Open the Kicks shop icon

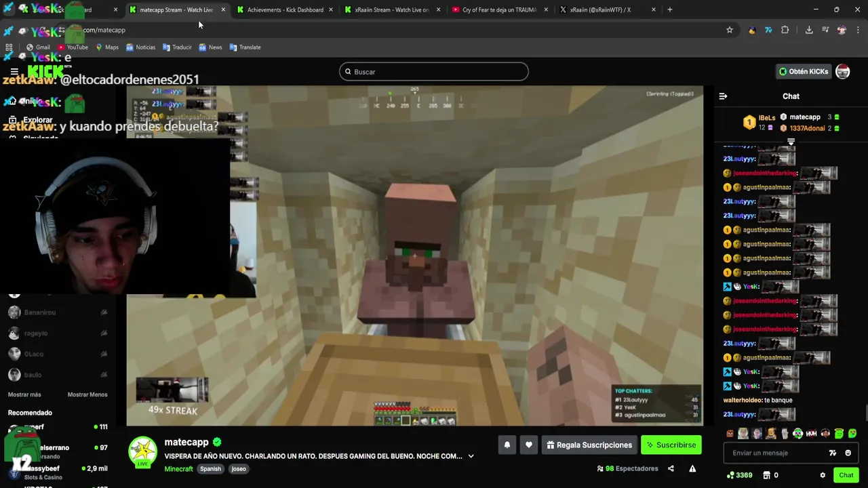click(766, 475)
